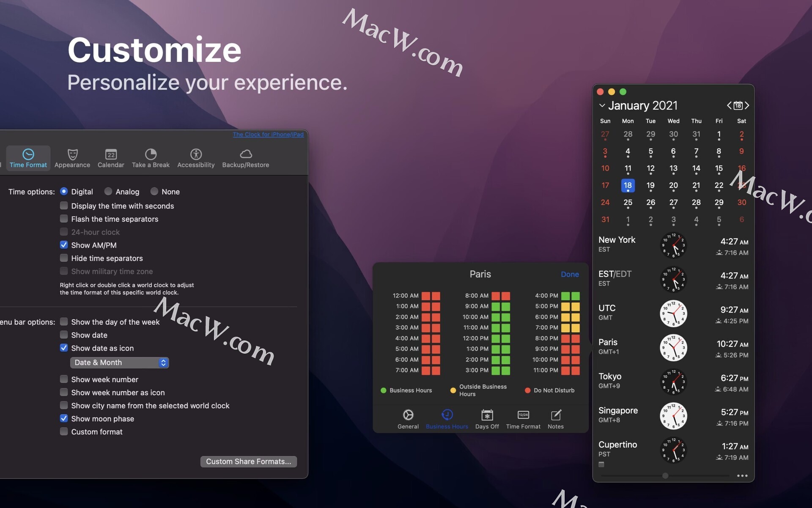Toggle first 5:00 PM yellow hour block

(x=565, y=306)
